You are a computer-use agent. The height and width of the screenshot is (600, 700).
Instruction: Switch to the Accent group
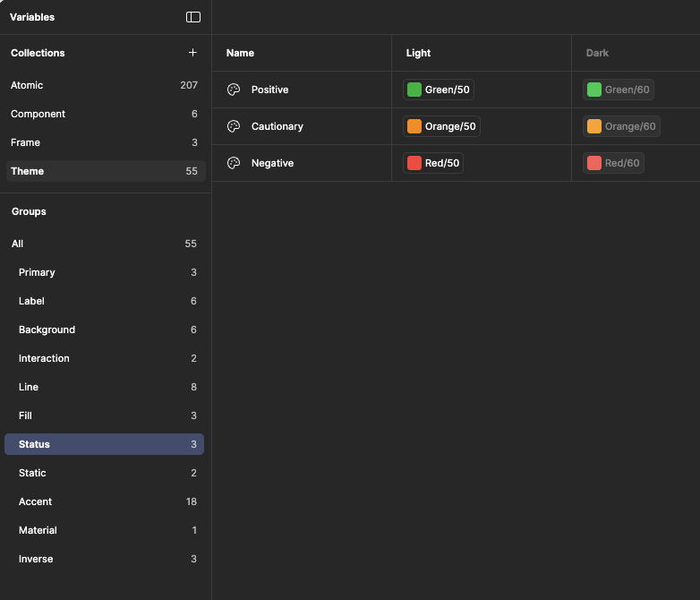[x=35, y=501]
